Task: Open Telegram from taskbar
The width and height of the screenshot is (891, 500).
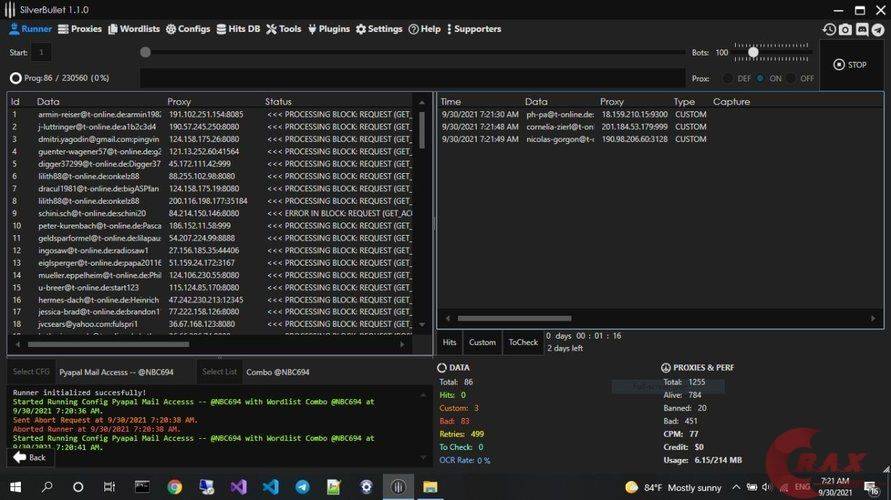Action: [302, 487]
